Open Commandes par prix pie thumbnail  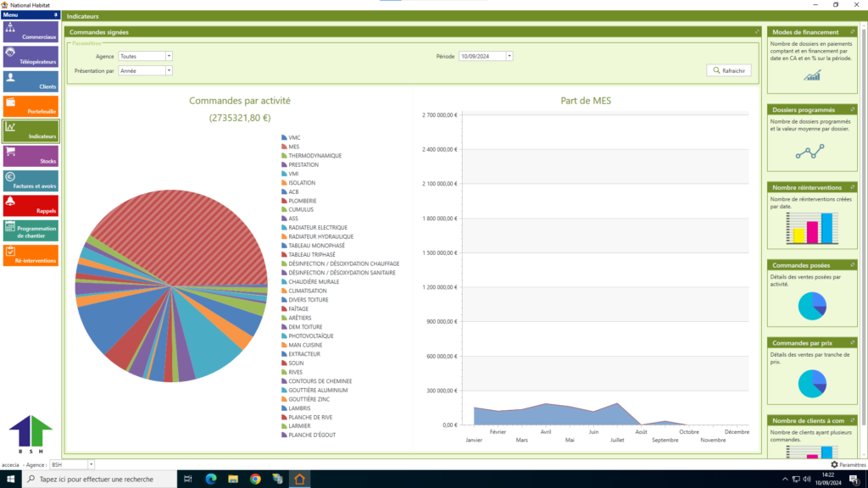coord(812,384)
